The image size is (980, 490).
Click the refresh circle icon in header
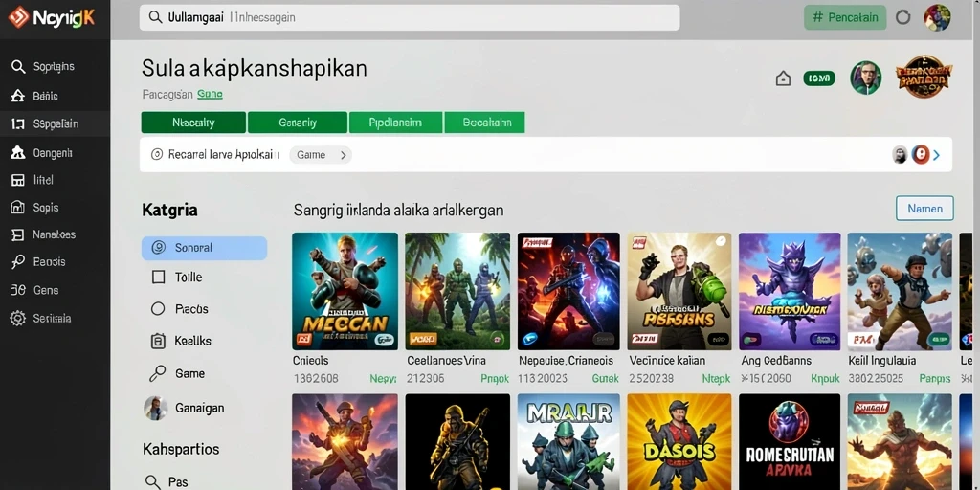903,17
